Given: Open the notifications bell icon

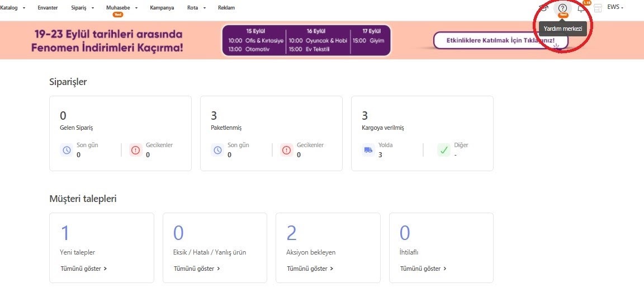Looking at the screenshot, I should (x=581, y=8).
